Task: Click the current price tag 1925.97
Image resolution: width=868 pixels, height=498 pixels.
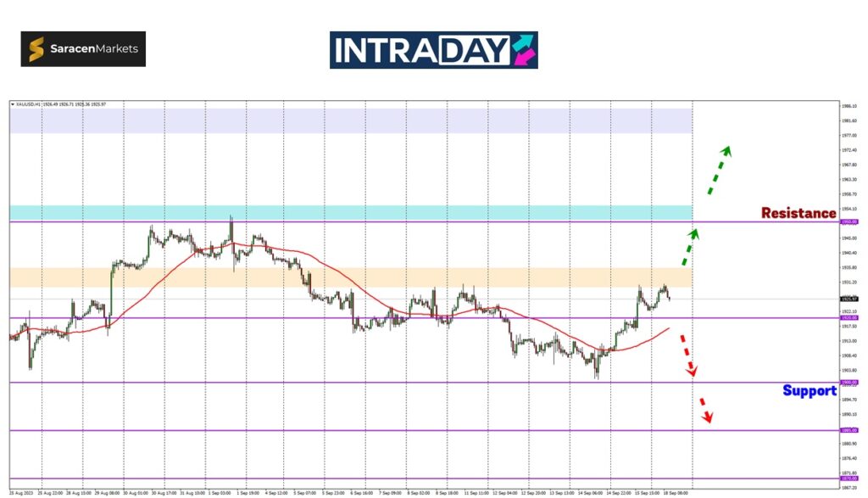Action: [x=849, y=299]
